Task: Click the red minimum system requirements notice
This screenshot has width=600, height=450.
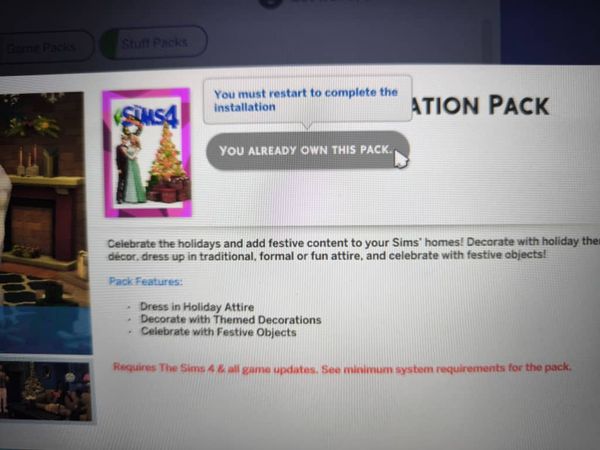Action: tap(342, 369)
